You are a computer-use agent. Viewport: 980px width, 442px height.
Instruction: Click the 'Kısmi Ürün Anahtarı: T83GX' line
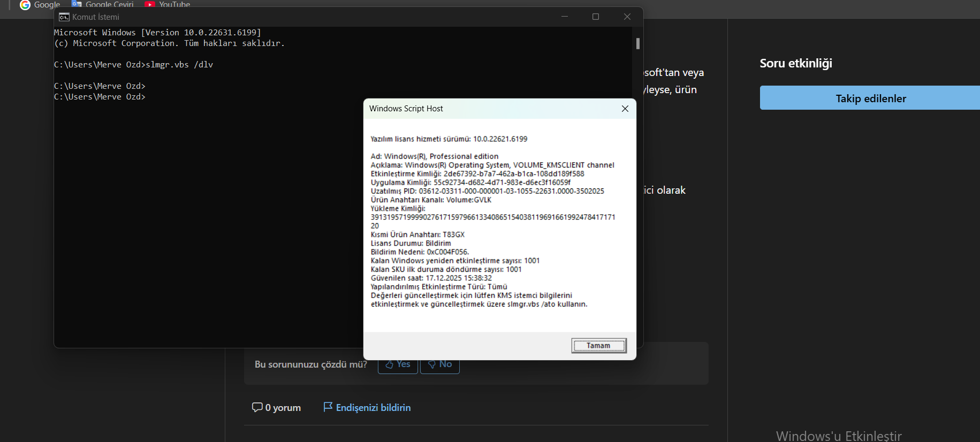click(417, 235)
